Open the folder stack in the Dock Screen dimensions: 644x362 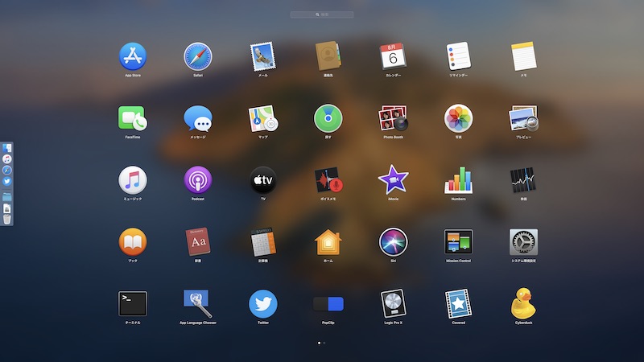[x=7, y=197]
